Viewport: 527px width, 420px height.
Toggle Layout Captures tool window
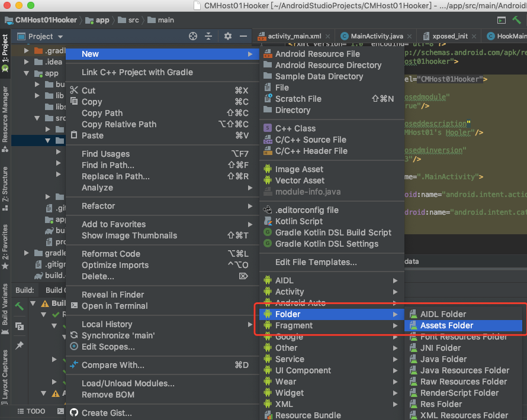pyautogui.click(x=5, y=376)
